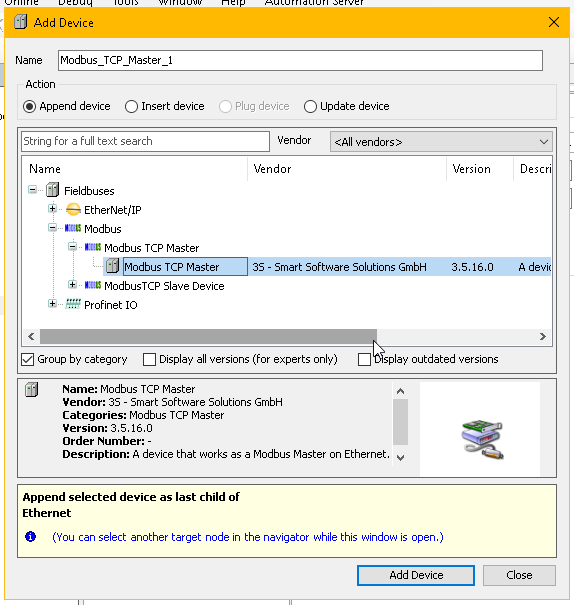Enable Display outdated versions checkbox
Screen dimensions: 574x605
(364, 359)
